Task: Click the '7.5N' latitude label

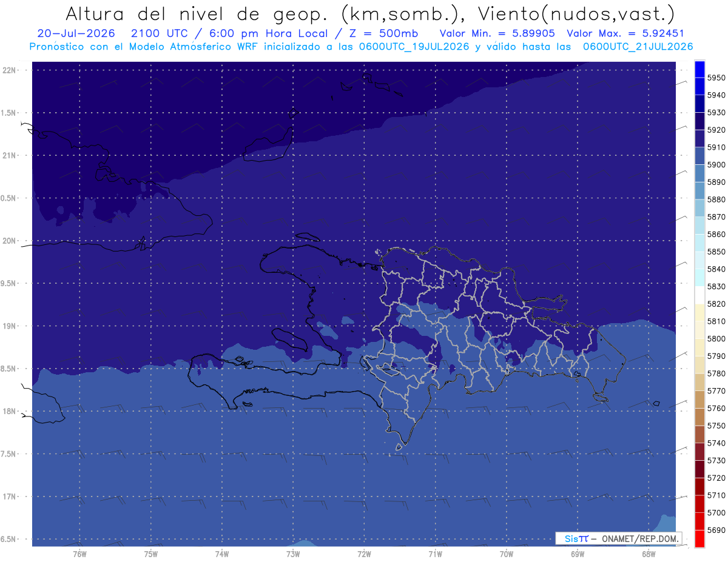Action: tap(9, 454)
